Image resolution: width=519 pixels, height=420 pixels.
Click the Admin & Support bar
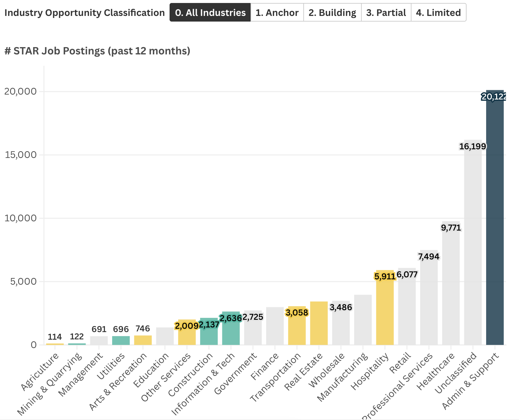495,217
